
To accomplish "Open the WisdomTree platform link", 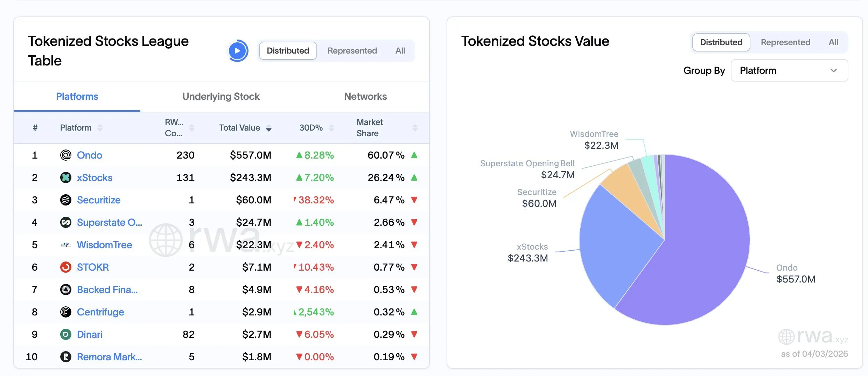I will click(x=104, y=245).
